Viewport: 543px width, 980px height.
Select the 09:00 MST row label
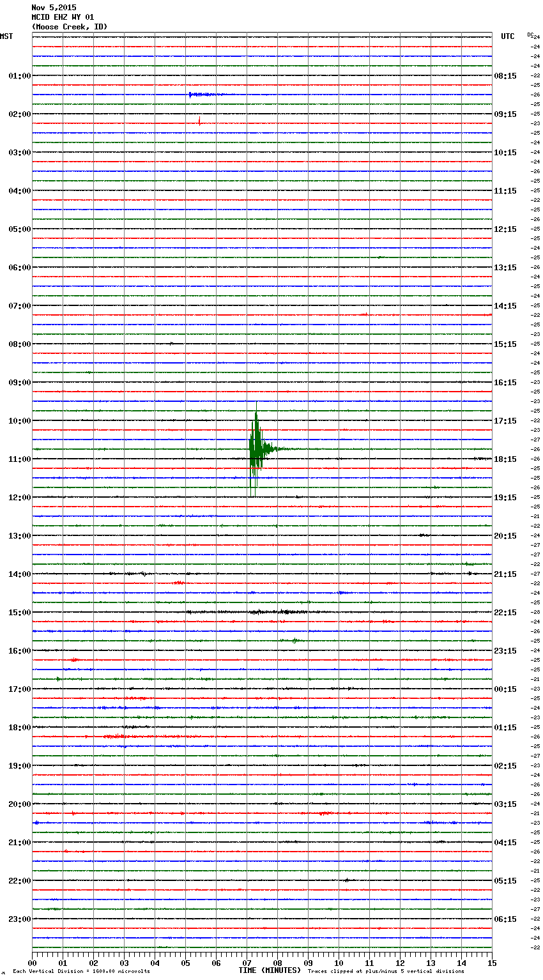pyautogui.click(x=20, y=382)
